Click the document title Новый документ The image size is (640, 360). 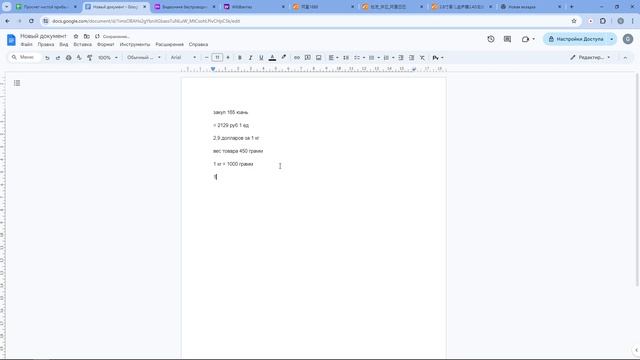43,36
